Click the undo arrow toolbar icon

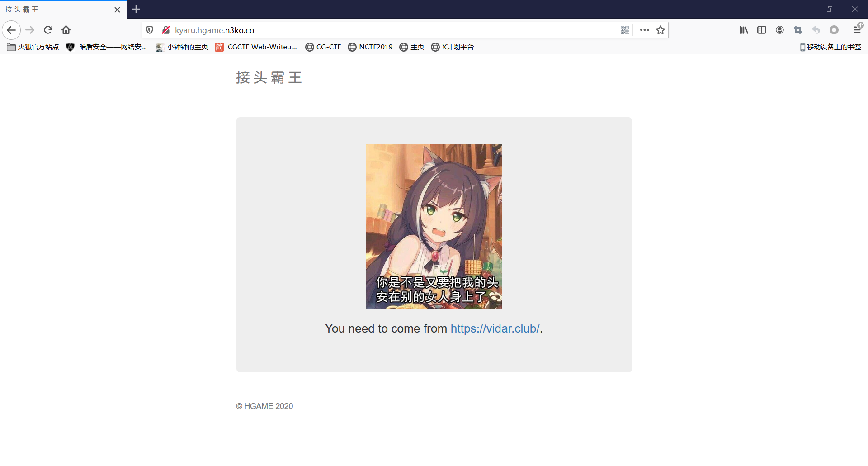click(816, 30)
